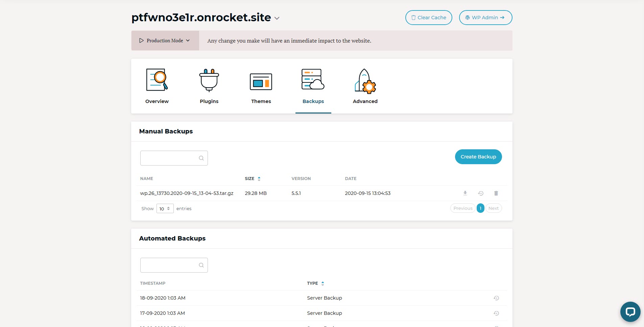This screenshot has height=327, width=644.
Task: Click the 18-09-2020 1:03 AM timestamp
Action: point(163,298)
